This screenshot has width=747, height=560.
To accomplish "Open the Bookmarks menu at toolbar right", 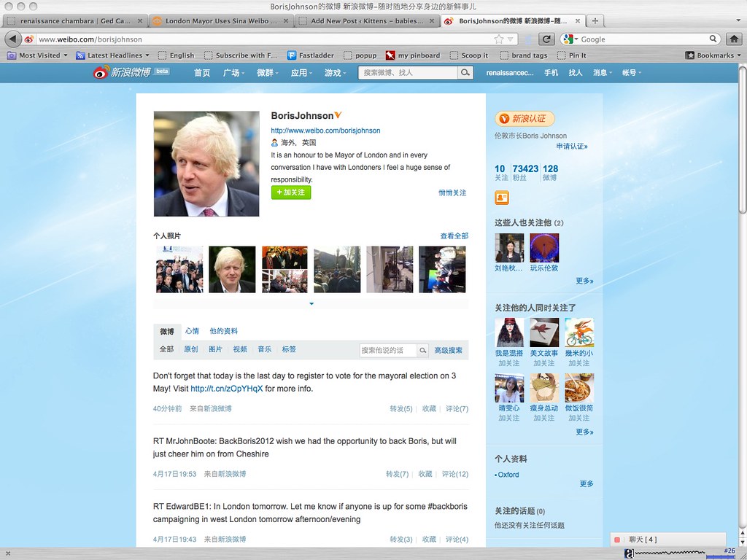I will click(x=713, y=55).
